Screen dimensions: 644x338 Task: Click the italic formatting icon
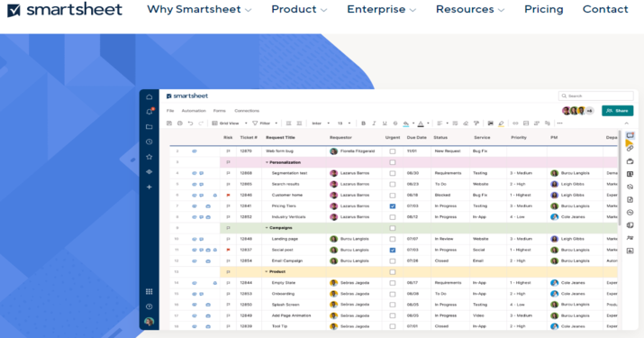[374, 123]
